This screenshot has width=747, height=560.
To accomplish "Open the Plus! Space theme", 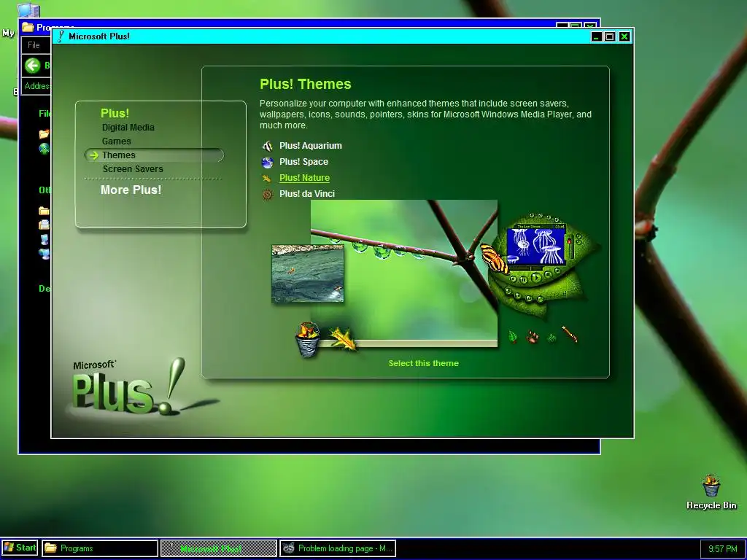I will pyautogui.click(x=303, y=162).
